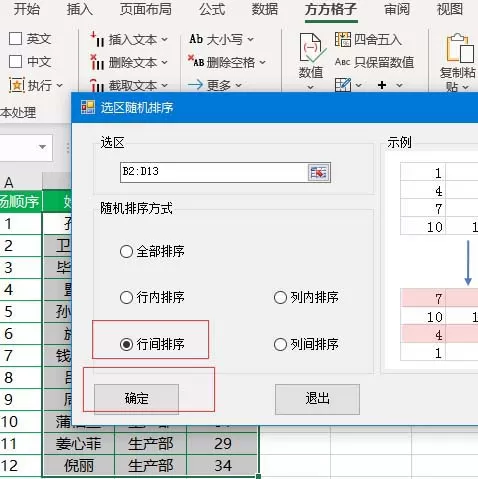The image size is (478, 479).
Task: Expand the plus sign dropdown arrow
Action: coord(399,85)
